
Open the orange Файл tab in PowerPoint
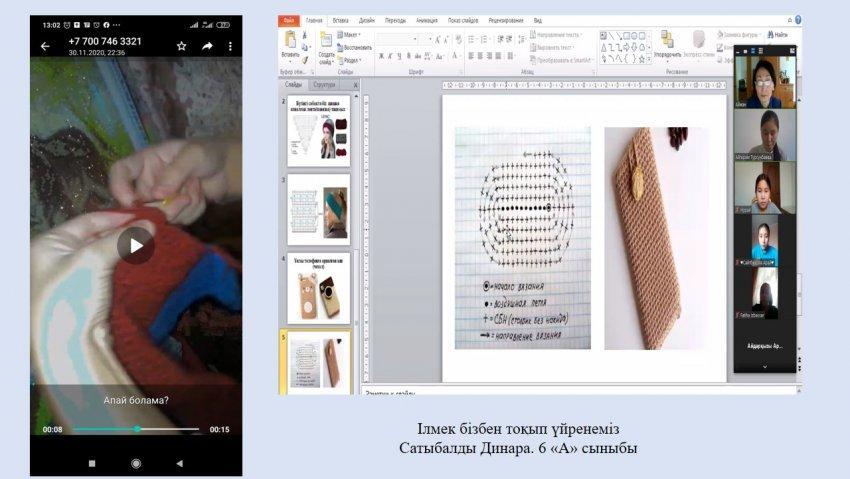coord(289,21)
